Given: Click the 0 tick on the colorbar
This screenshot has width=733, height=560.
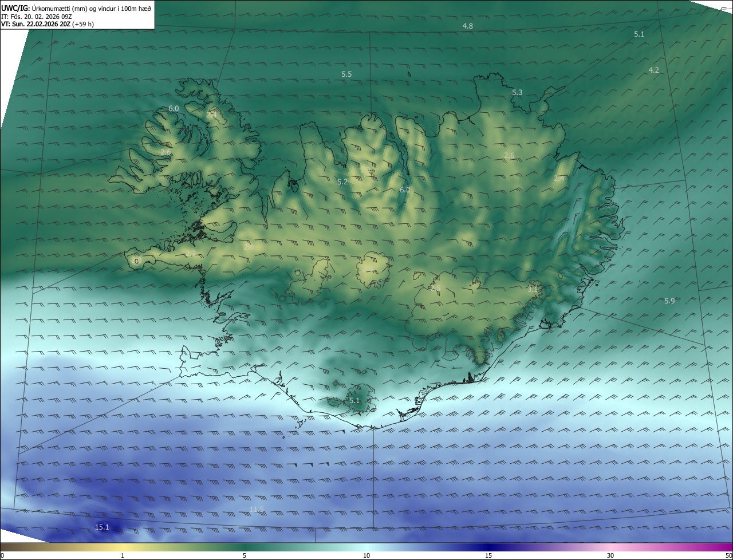Looking at the screenshot, I should (x=2, y=555).
